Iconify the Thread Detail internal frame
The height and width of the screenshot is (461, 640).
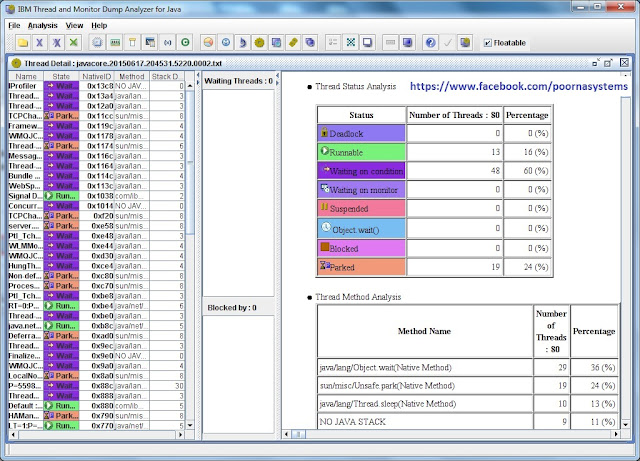[596, 63]
